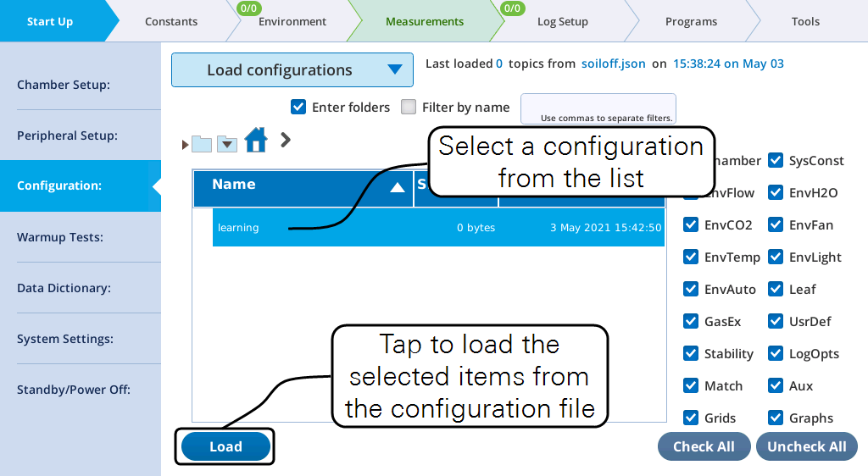Screen dimensions: 868x476
Task: Open Warmup Tests in the sidebar
Action: [60, 237]
